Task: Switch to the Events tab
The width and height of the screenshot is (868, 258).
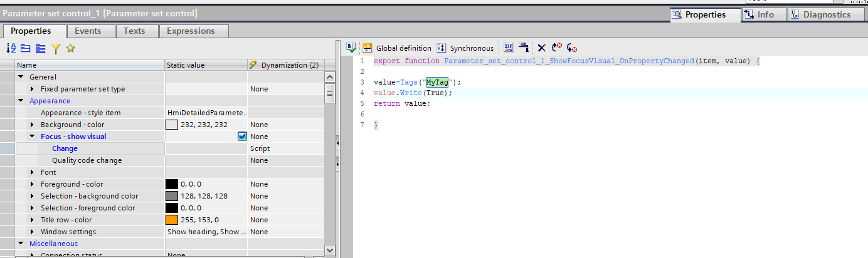Action: pyautogui.click(x=88, y=31)
